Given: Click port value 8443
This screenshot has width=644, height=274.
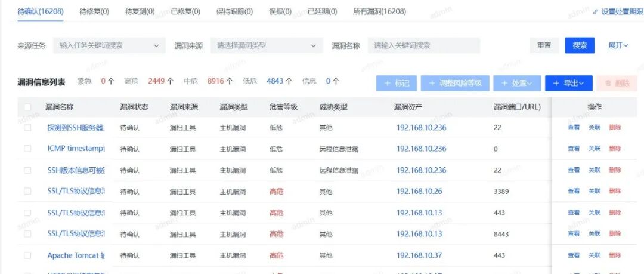Looking at the screenshot, I should 501,234.
